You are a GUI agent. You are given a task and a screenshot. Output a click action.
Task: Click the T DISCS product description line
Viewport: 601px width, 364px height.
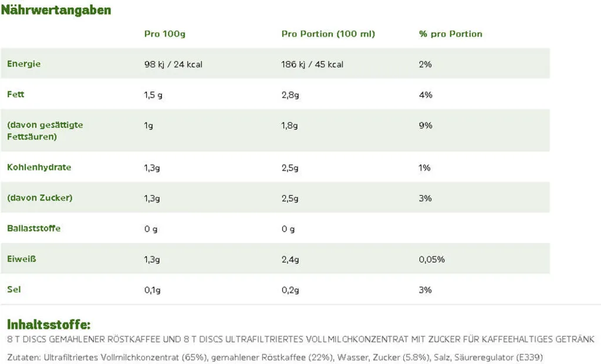[x=301, y=339]
